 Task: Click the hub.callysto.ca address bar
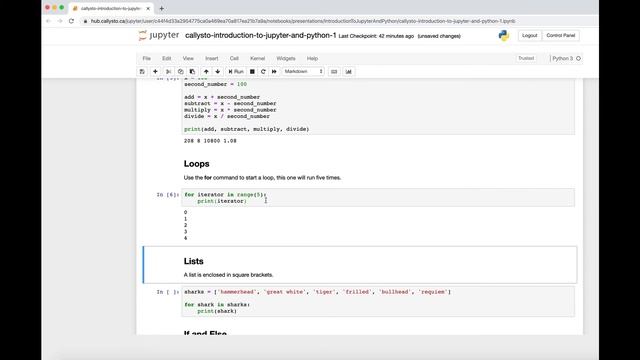coord(303,21)
